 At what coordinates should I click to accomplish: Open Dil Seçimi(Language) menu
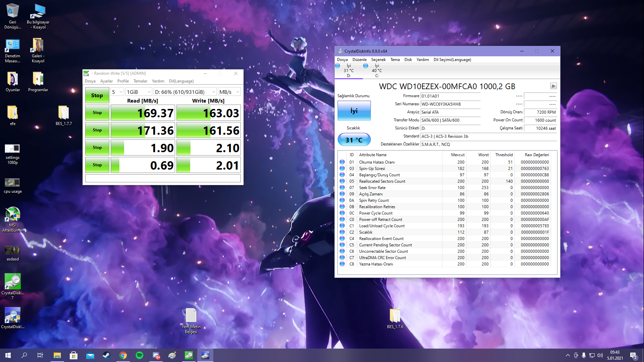[452, 60]
